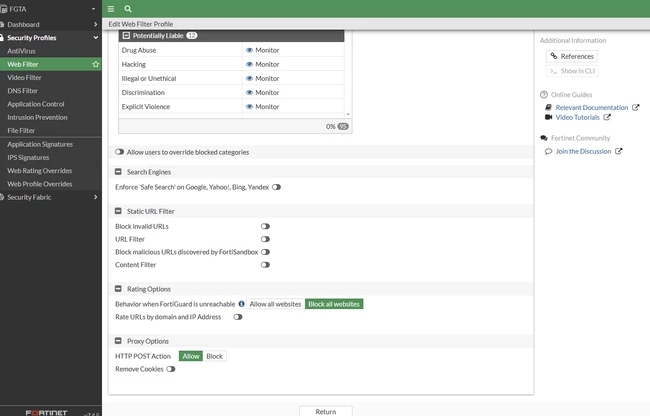Click the References button
Viewport: 650px width, 416px height.
572,56
